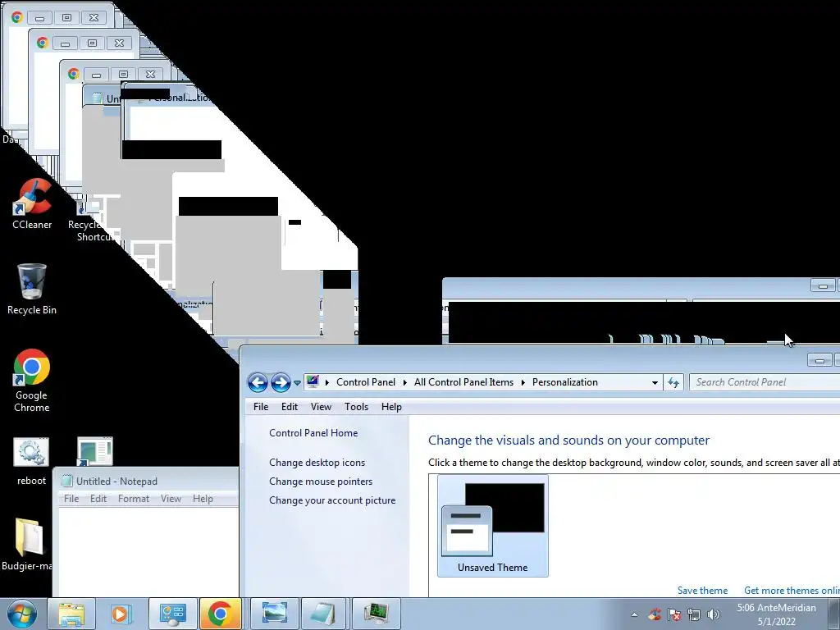The image size is (840, 630).
Task: Click the Notepad icon in Untitled title bar
Action: 67,481
